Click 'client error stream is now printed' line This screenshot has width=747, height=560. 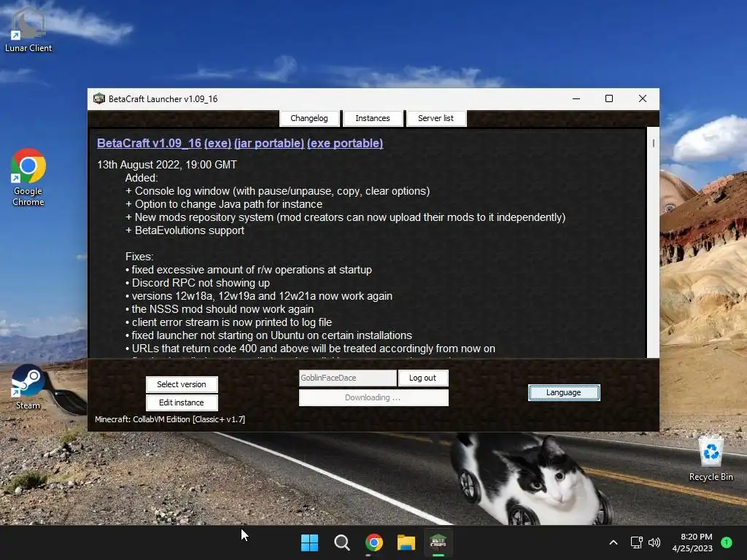[x=228, y=322]
